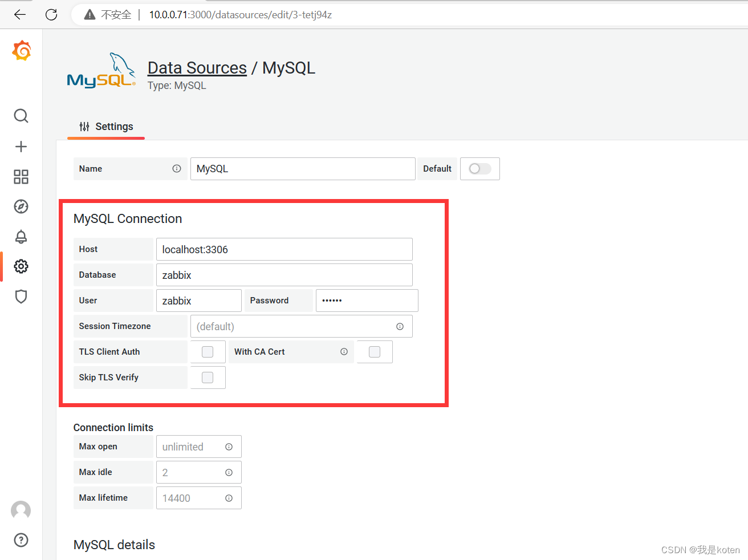Click the MySQL details heading
The width and height of the screenshot is (748, 560).
(x=114, y=545)
